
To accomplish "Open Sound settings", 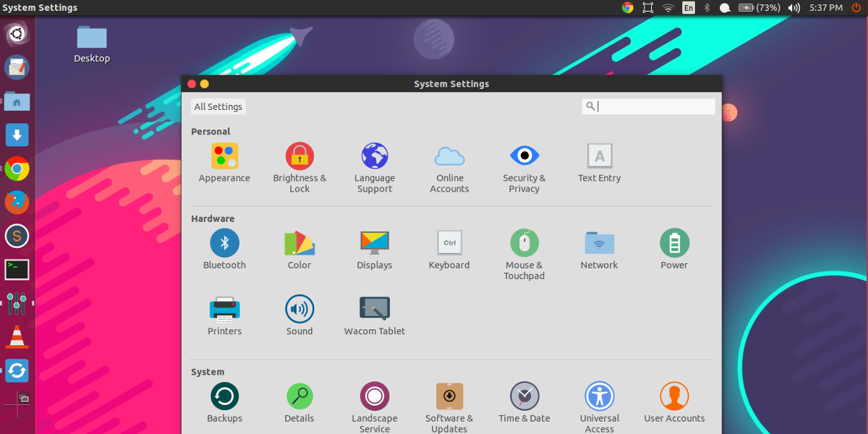I will (299, 315).
